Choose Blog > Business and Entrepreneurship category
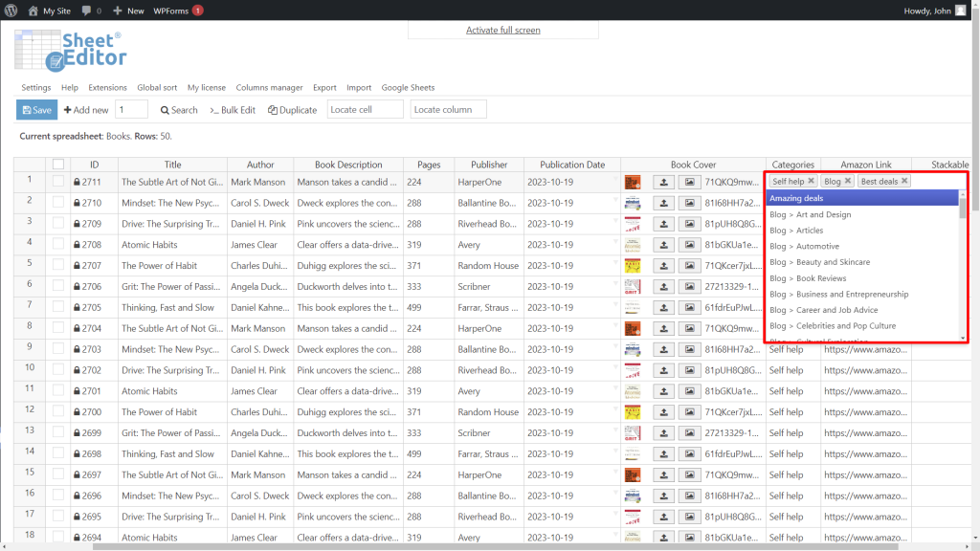 tap(862, 294)
